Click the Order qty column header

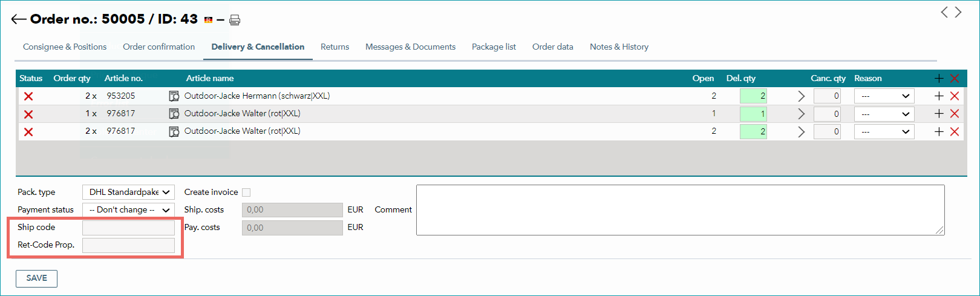coord(72,78)
